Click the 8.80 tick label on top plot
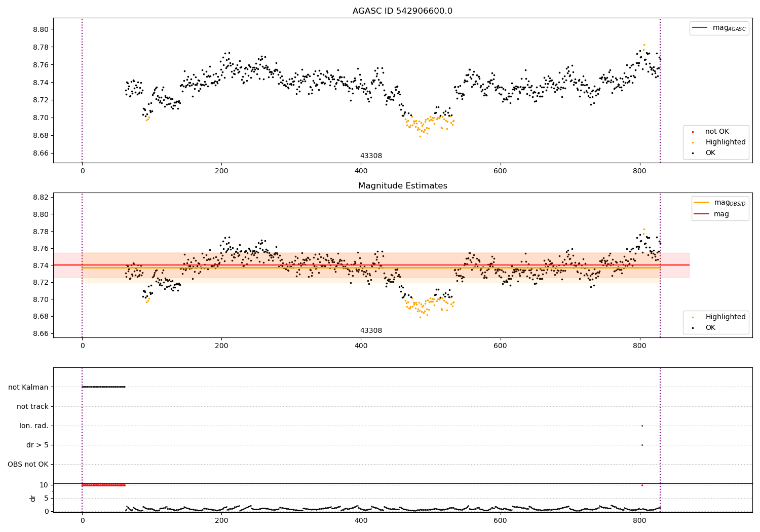 (40, 29)
